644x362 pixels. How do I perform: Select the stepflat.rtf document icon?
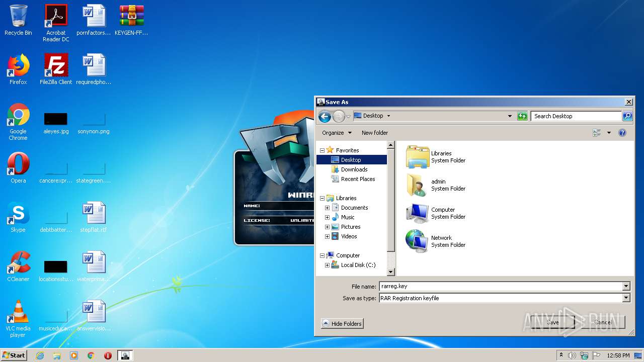click(94, 217)
